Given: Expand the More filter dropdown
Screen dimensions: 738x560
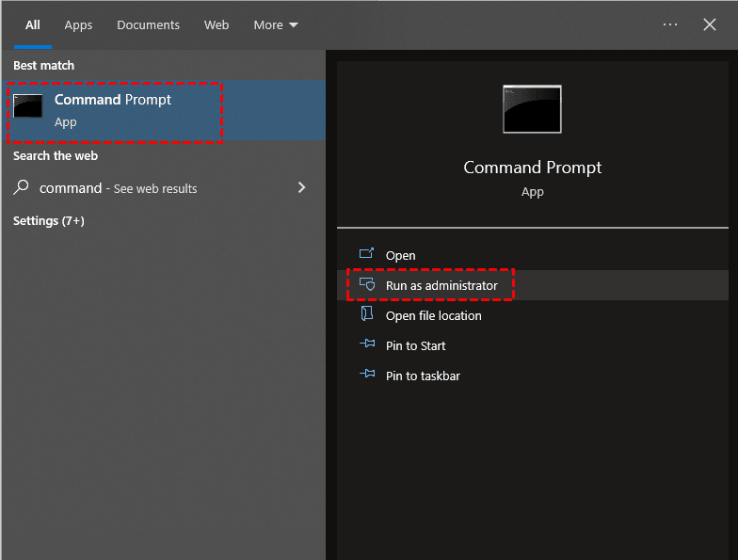Looking at the screenshot, I should pos(275,24).
